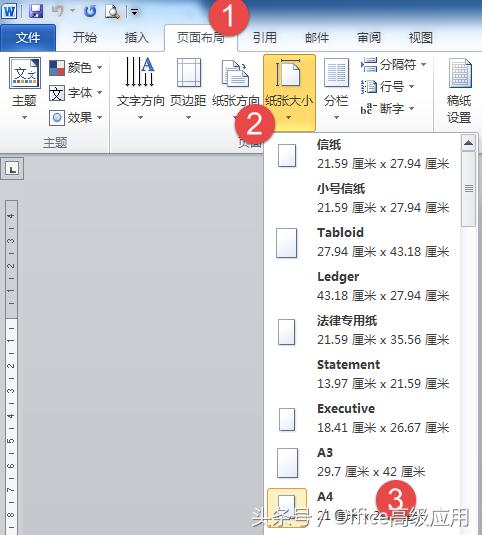This screenshot has height=535, width=482.
Task: Choose Statement paper size
Action: pyautogui.click(x=362, y=375)
